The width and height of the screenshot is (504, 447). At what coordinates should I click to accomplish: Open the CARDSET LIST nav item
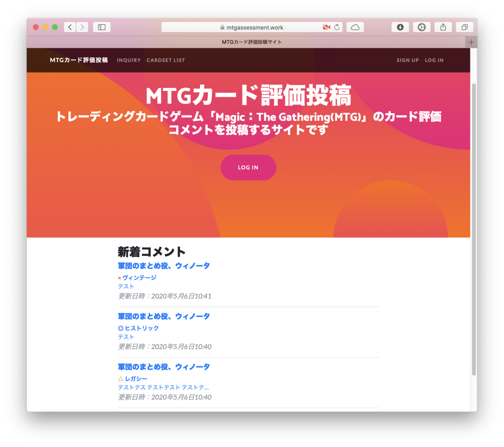pos(165,60)
